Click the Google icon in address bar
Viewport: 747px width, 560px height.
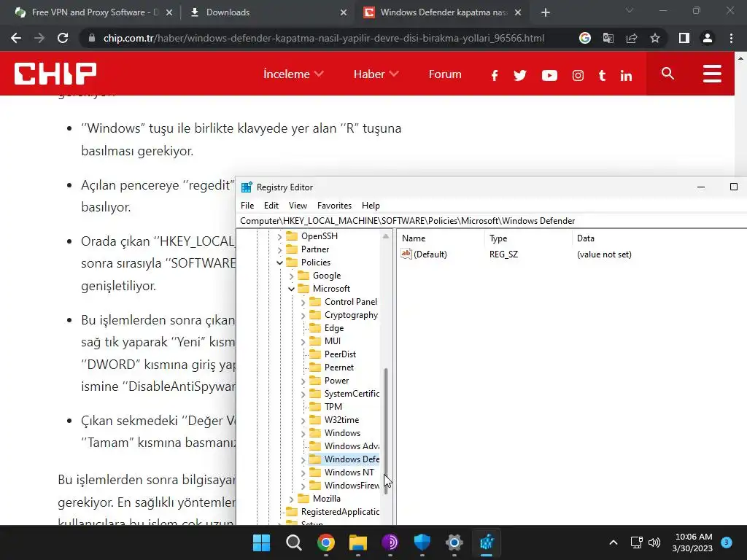[585, 38]
